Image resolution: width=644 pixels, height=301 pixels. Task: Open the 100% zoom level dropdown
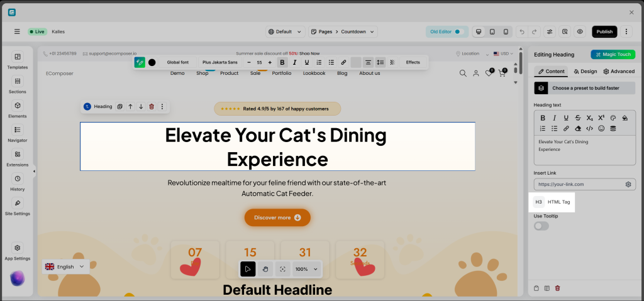coord(306,269)
